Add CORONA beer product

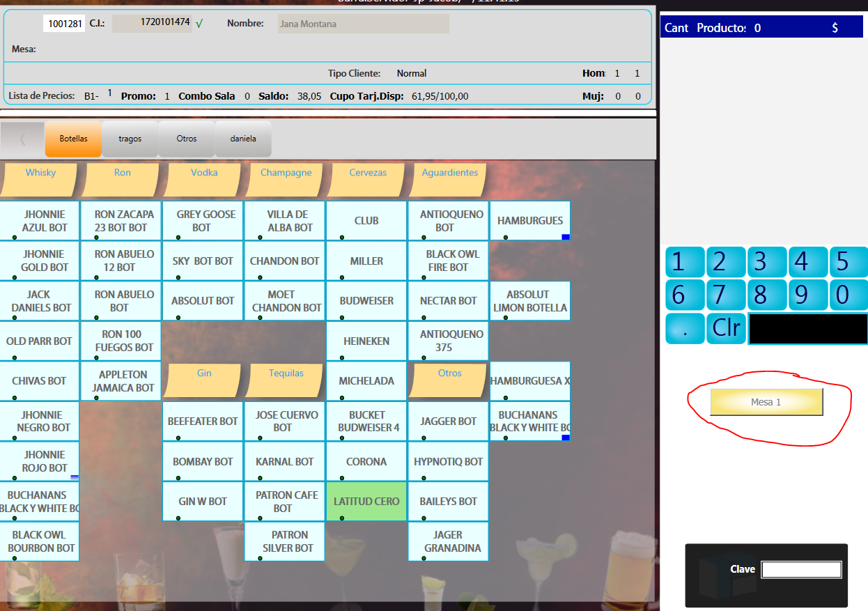366,461
